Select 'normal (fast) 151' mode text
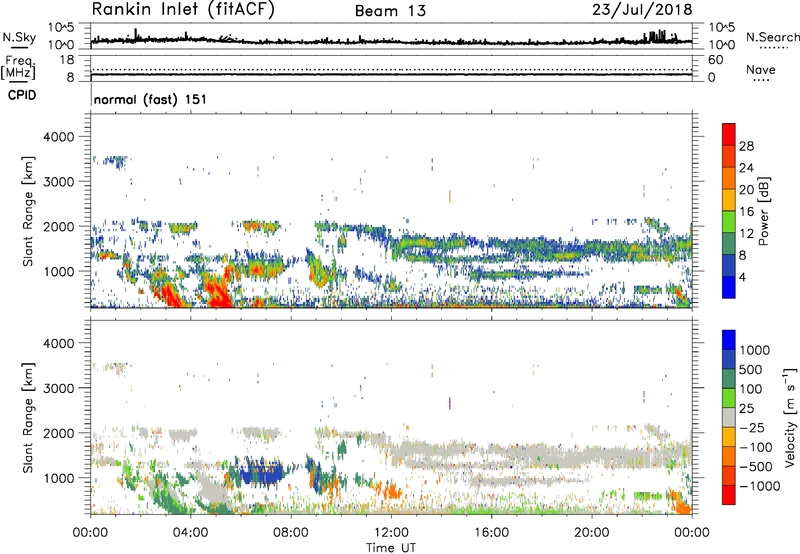 click(151, 99)
